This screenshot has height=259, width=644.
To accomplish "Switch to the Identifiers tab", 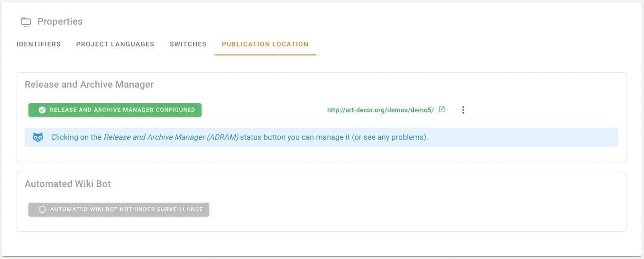I will pos(38,45).
